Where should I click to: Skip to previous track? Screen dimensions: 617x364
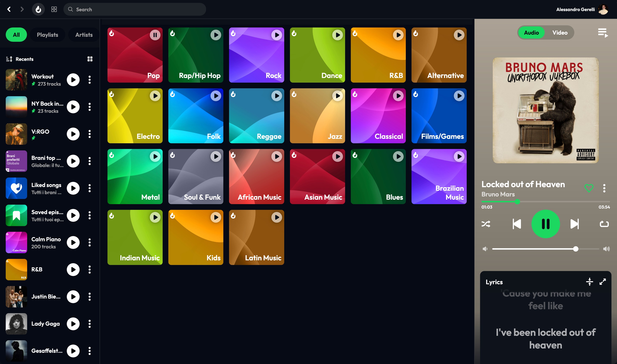point(517,224)
